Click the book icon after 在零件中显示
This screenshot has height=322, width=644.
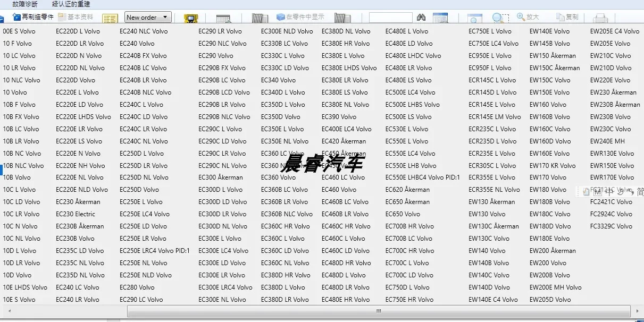342,19
